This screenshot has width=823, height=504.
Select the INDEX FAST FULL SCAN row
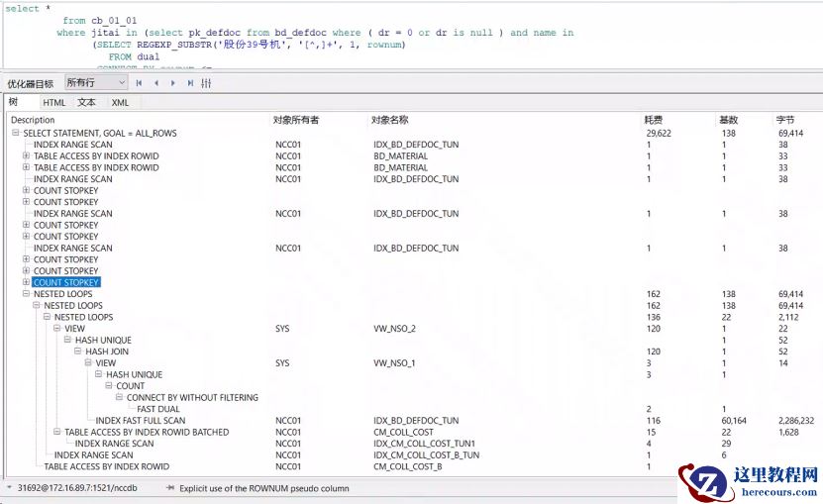(140, 421)
